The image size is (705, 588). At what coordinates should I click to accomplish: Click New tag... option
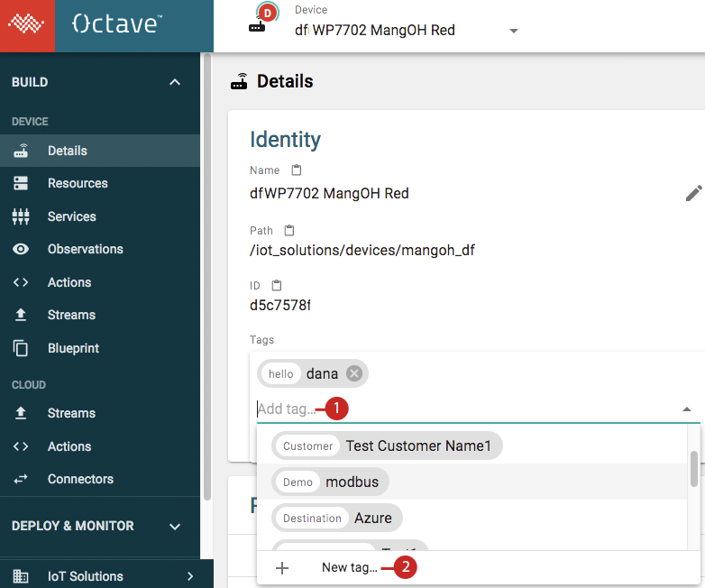pyautogui.click(x=350, y=568)
